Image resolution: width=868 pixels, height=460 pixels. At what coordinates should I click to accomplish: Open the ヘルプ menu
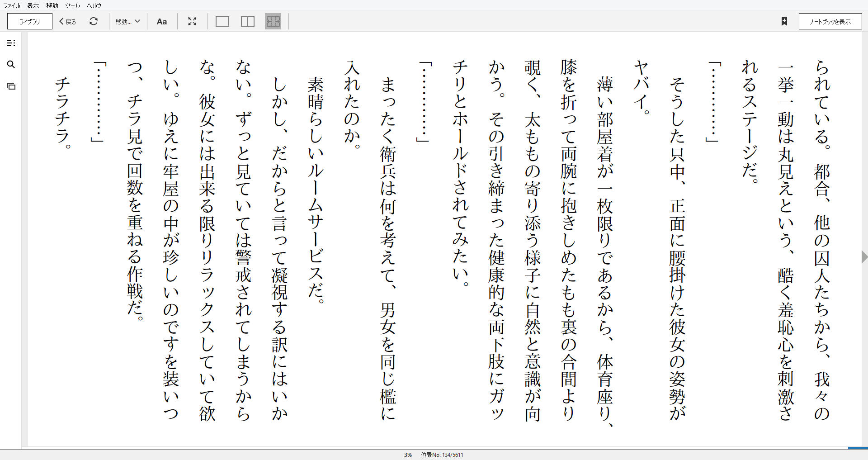click(94, 5)
